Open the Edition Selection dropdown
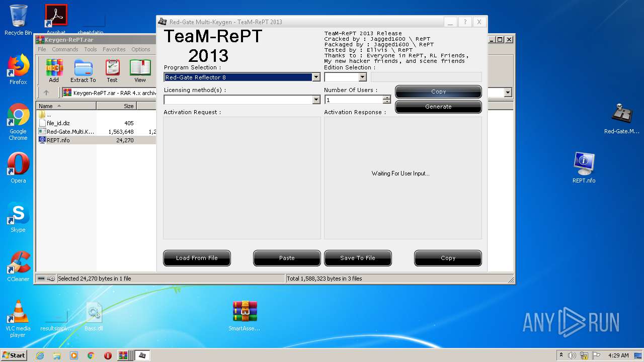 click(x=362, y=77)
